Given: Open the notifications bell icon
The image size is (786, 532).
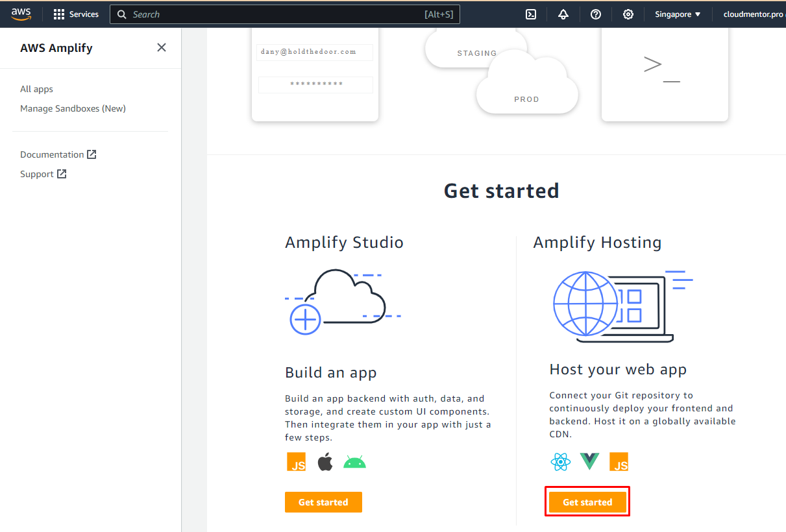Looking at the screenshot, I should (563, 14).
